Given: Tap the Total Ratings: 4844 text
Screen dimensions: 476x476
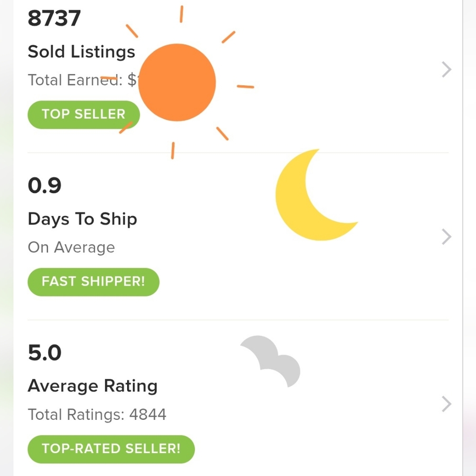Looking at the screenshot, I should [97, 415].
